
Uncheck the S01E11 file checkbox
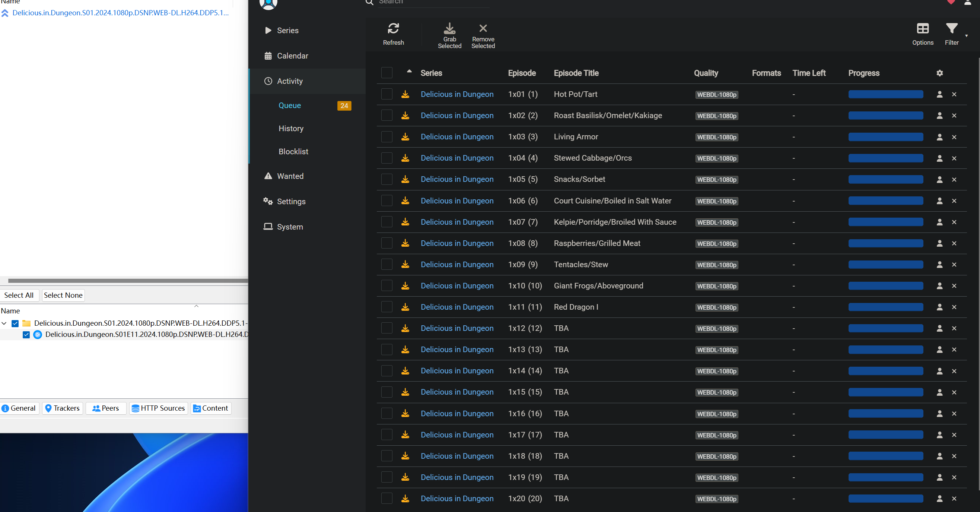pos(26,335)
